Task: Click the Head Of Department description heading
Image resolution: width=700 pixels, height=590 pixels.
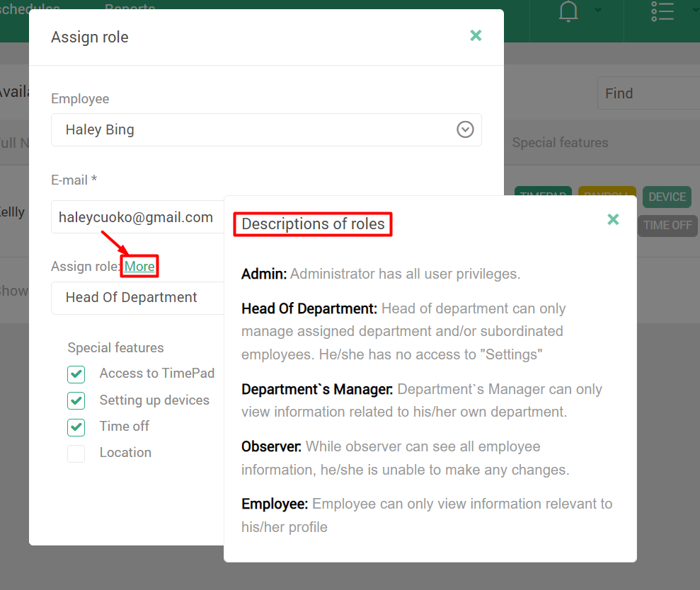Action: [309, 309]
